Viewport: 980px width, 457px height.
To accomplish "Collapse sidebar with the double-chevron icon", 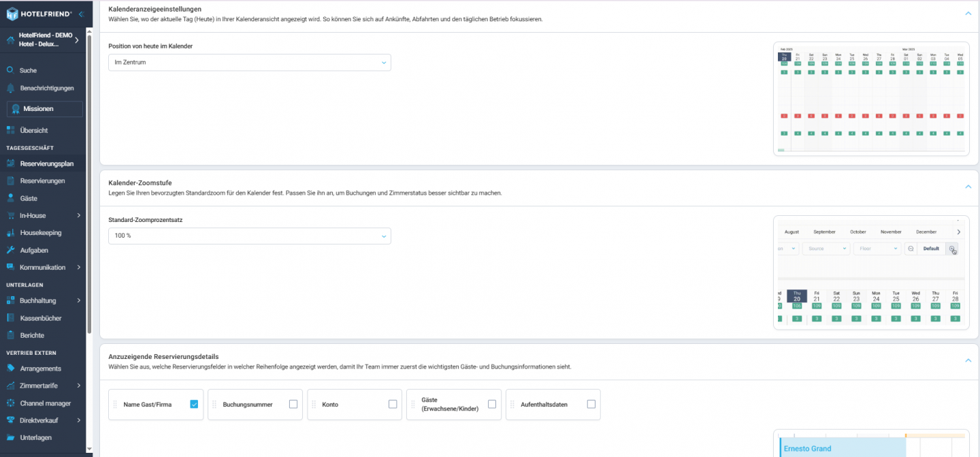I will (81, 14).
